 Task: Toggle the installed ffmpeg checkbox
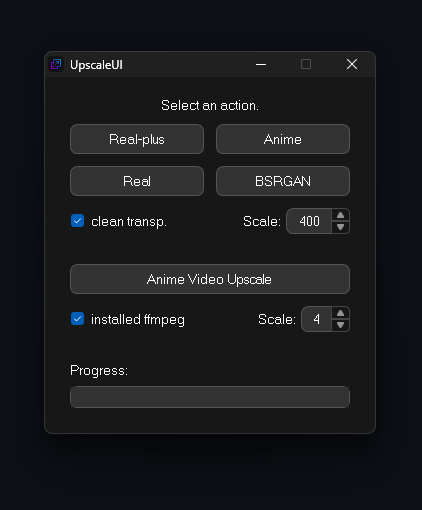tap(77, 319)
